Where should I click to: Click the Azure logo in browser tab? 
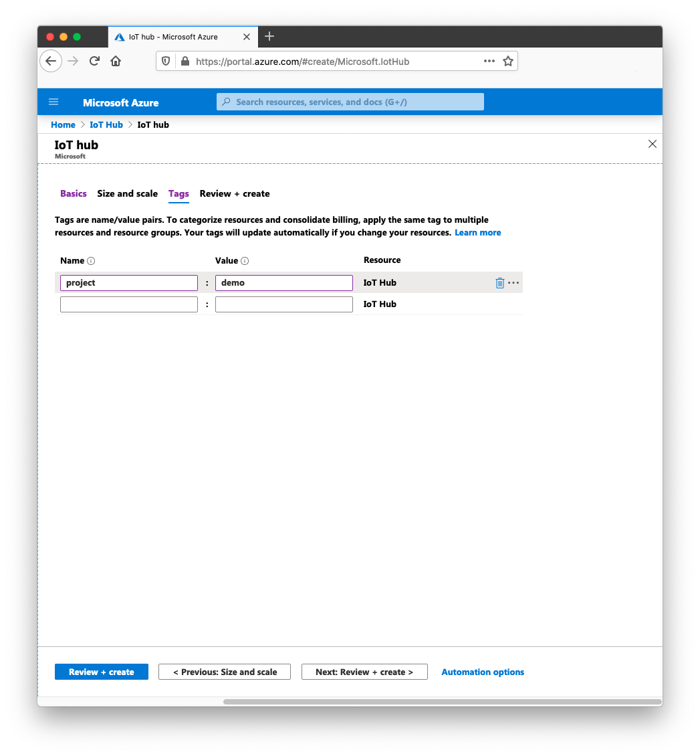tap(120, 37)
